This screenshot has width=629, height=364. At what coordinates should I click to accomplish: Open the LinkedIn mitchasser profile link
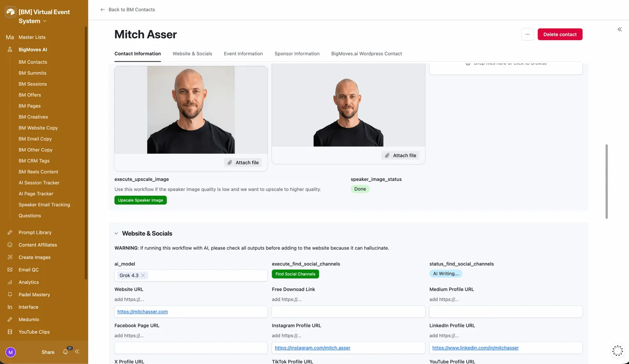(476, 348)
